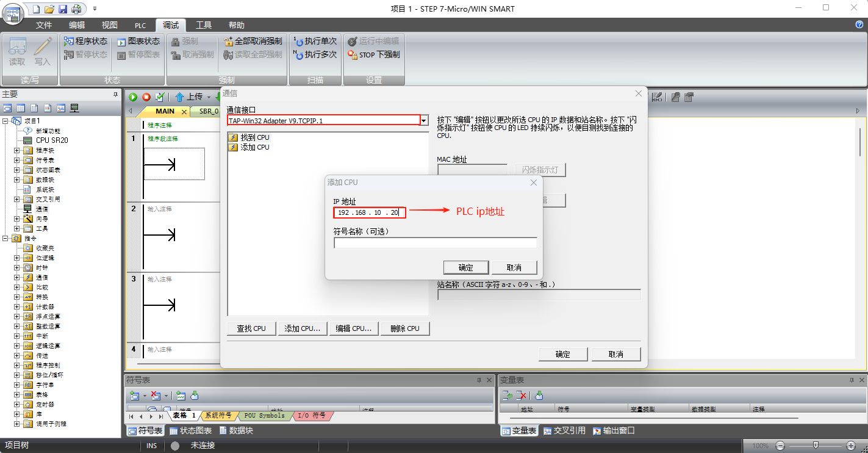Viewport: 868px width, 453px height.
Task: Click the New file icon in quick access toolbar
Action: [x=37, y=9]
